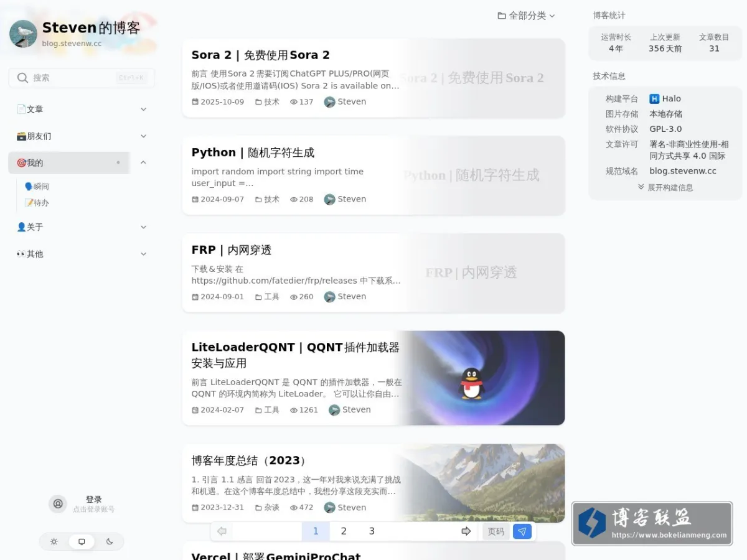Click the Steven author avatar on the 2023 summary post

pyautogui.click(x=330, y=508)
